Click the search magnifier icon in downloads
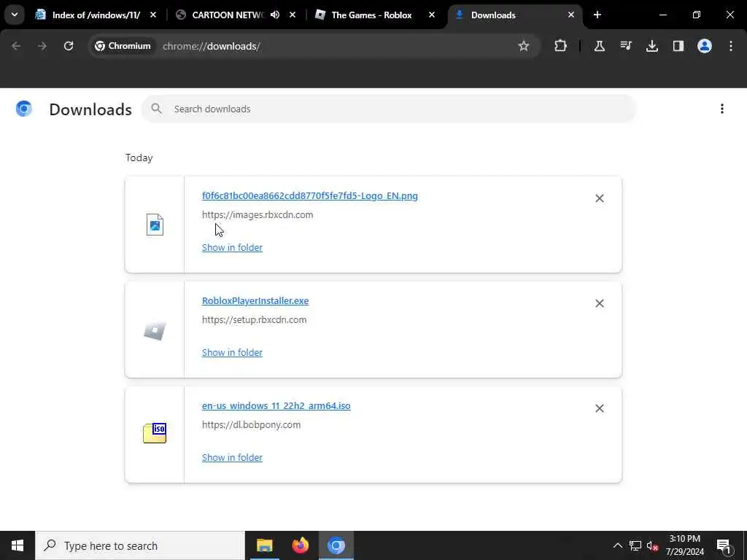The width and height of the screenshot is (747, 560). point(156,109)
